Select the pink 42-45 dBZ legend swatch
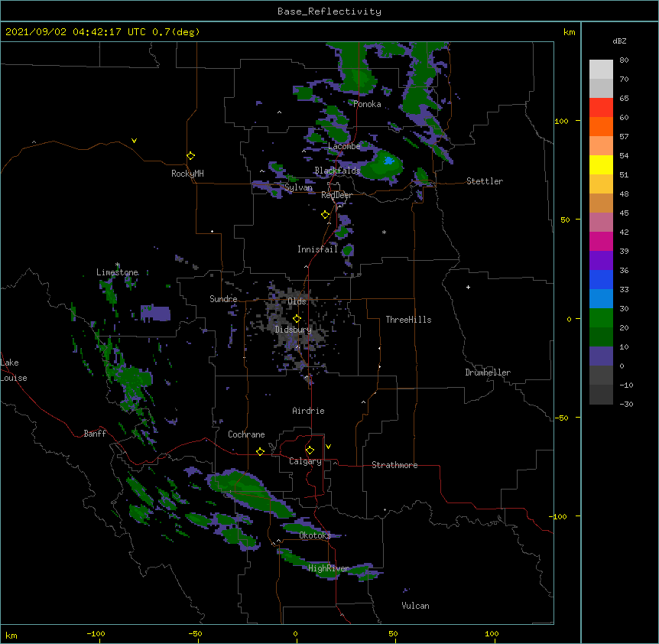The width and height of the screenshot is (659, 644). [601, 223]
